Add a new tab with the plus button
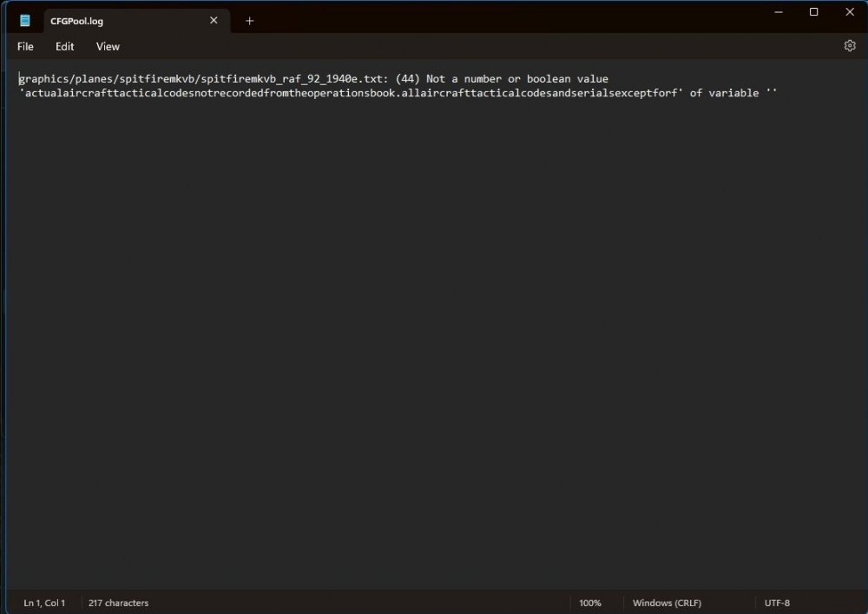The width and height of the screenshot is (868, 614). [250, 21]
